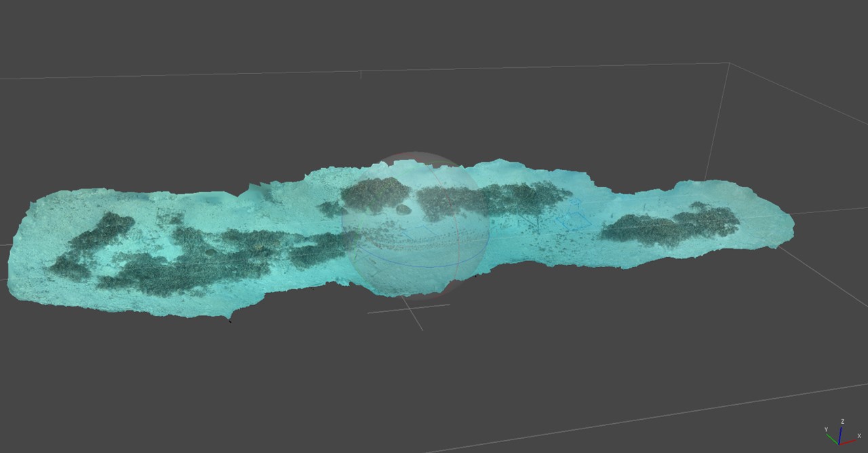Click the XYZ axis orientation gizmo
The image size is (868, 453).
click(x=842, y=432)
